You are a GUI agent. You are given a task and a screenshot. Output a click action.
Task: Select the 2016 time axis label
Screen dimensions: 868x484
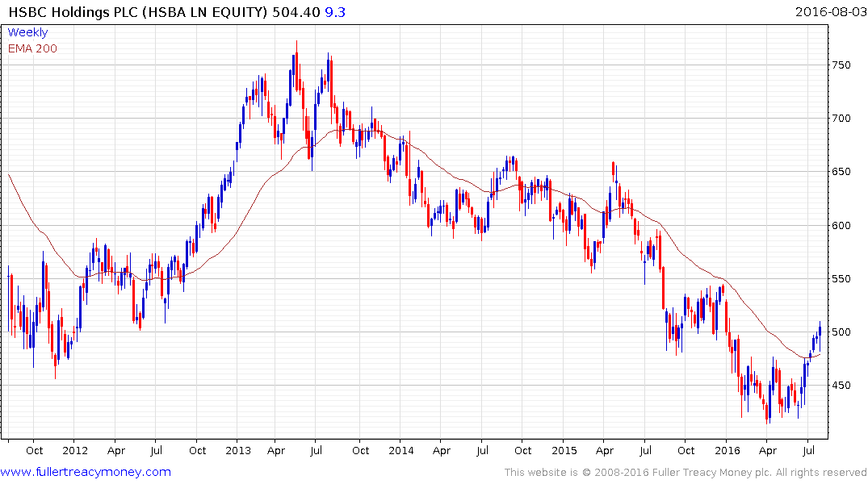[x=728, y=450]
